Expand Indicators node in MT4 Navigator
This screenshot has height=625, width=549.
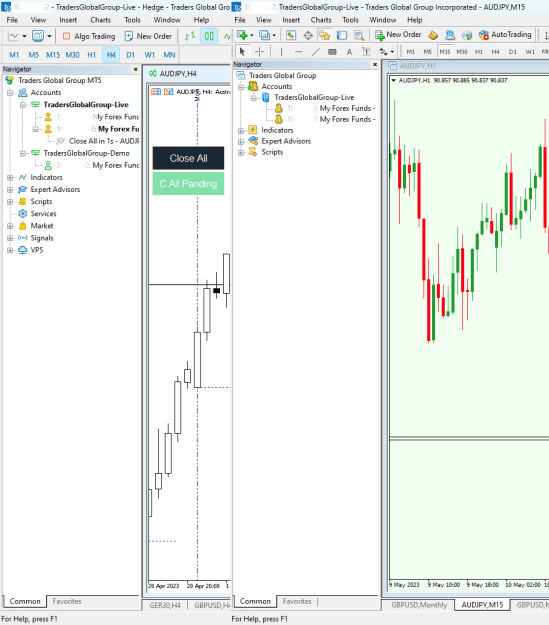click(x=241, y=130)
